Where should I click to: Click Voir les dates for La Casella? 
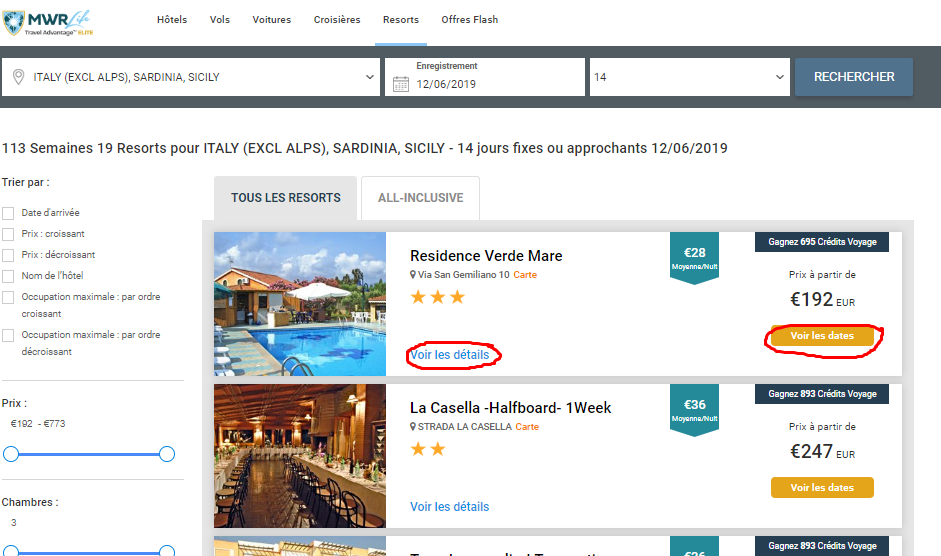pos(822,488)
